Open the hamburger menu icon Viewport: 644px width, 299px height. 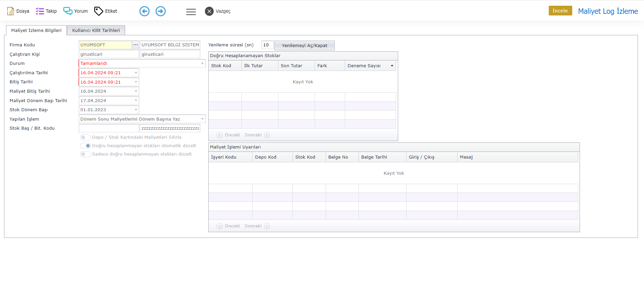[x=191, y=12]
